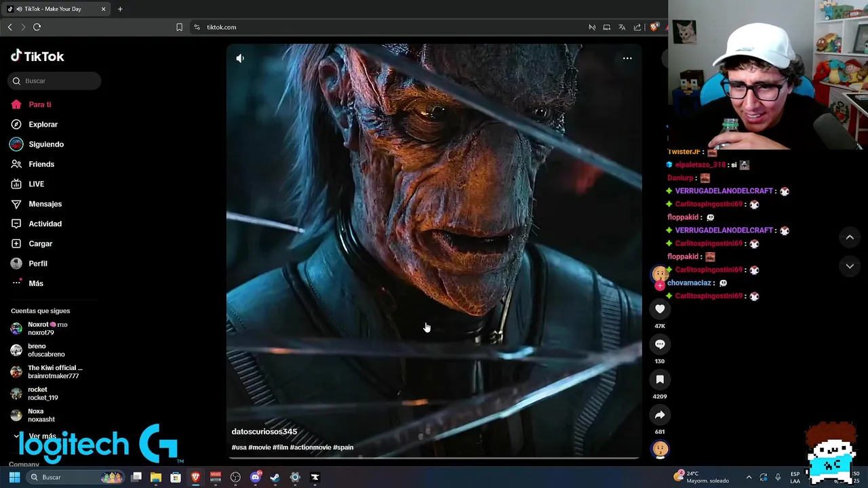This screenshot has width=868, height=488.
Task: Open Steam from the taskbar
Action: point(275,477)
